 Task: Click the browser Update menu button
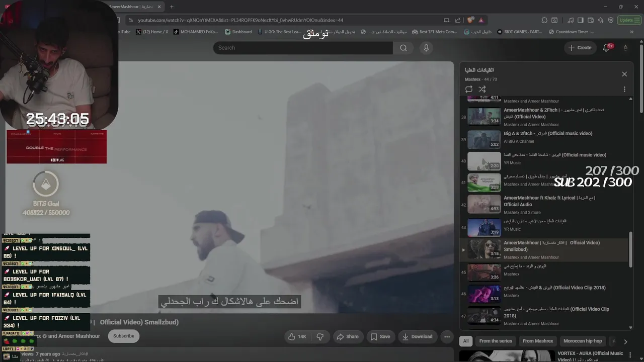click(x=629, y=20)
